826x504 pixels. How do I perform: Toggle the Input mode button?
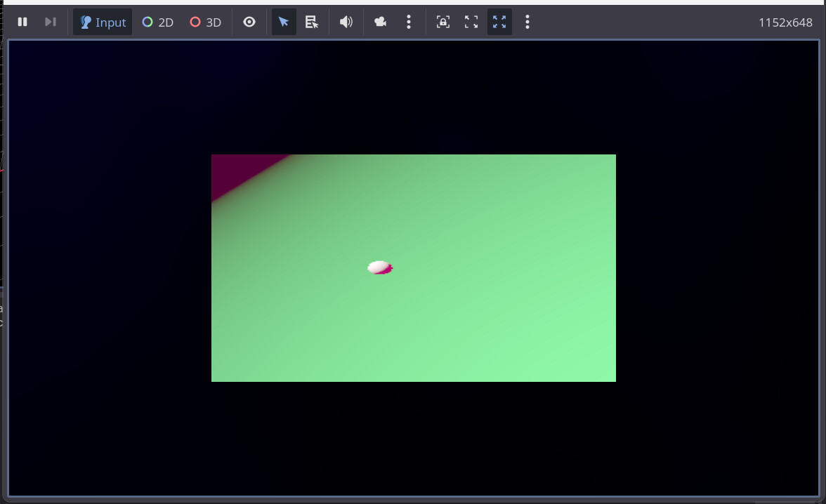pos(103,22)
